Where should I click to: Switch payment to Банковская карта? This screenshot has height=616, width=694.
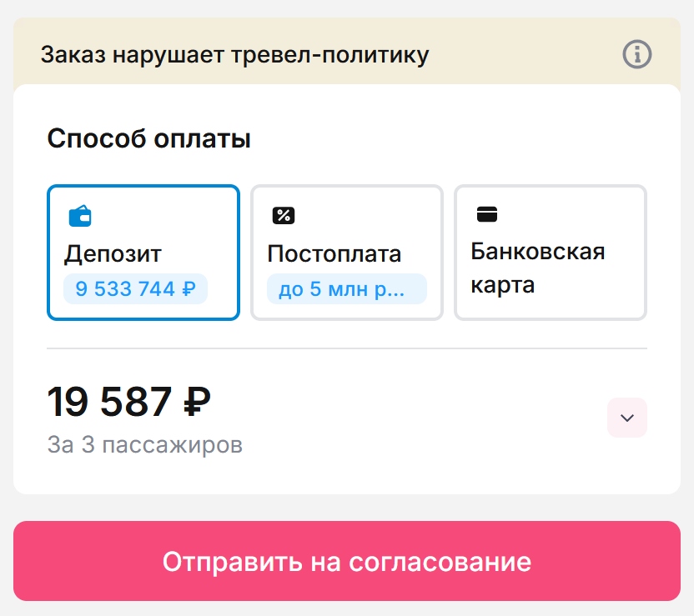tap(551, 252)
